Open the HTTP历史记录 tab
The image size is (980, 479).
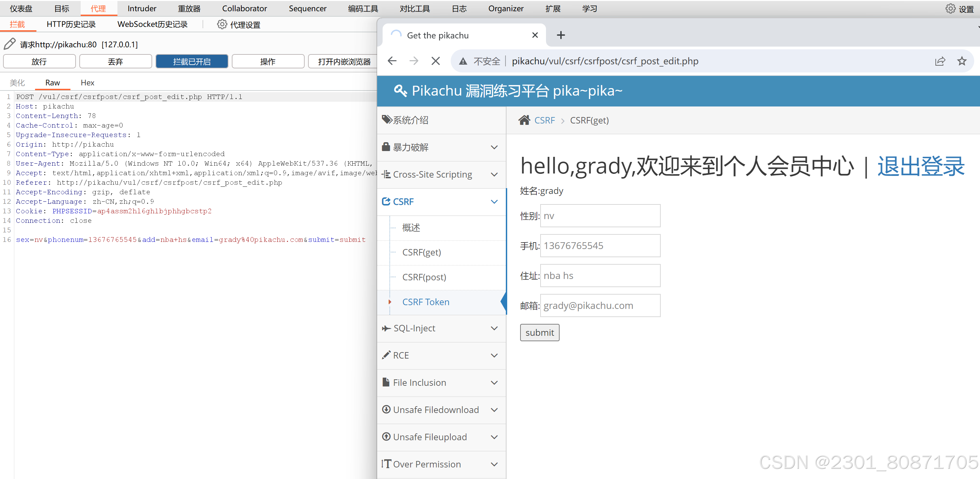pos(71,24)
